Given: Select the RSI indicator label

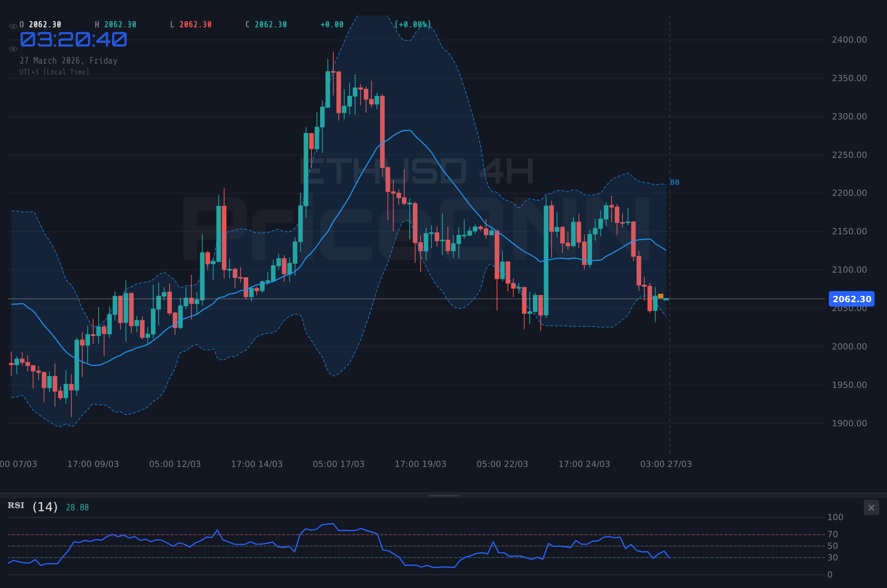Looking at the screenshot, I should tap(16, 505).
